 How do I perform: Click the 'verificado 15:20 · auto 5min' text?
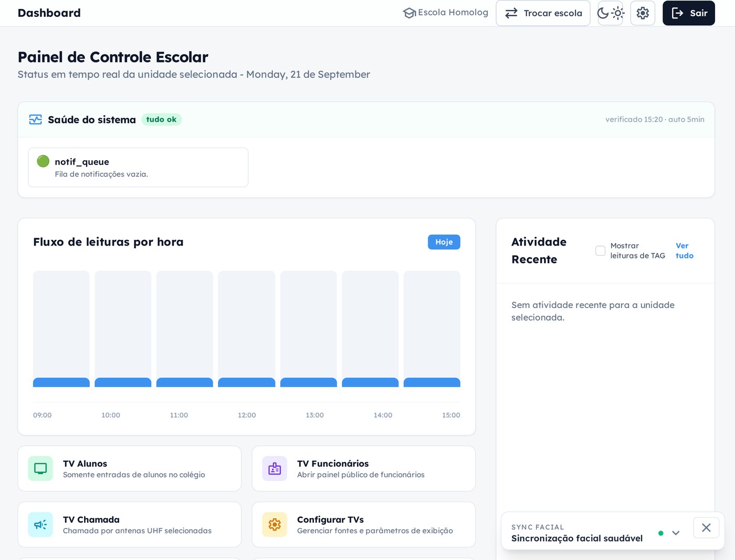click(x=655, y=120)
